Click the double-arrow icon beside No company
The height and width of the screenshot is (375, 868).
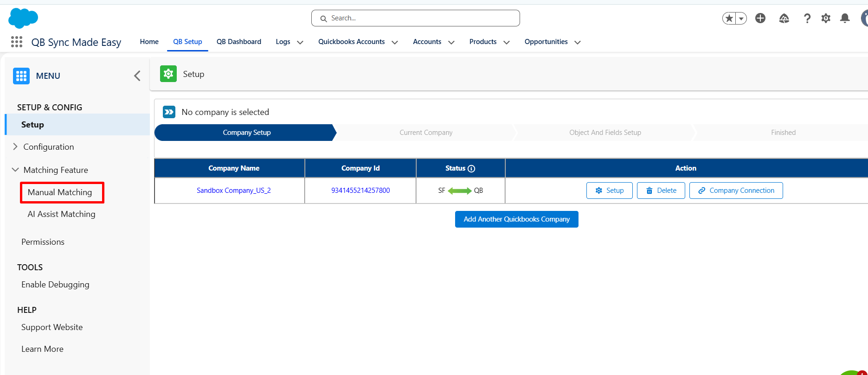coord(169,112)
